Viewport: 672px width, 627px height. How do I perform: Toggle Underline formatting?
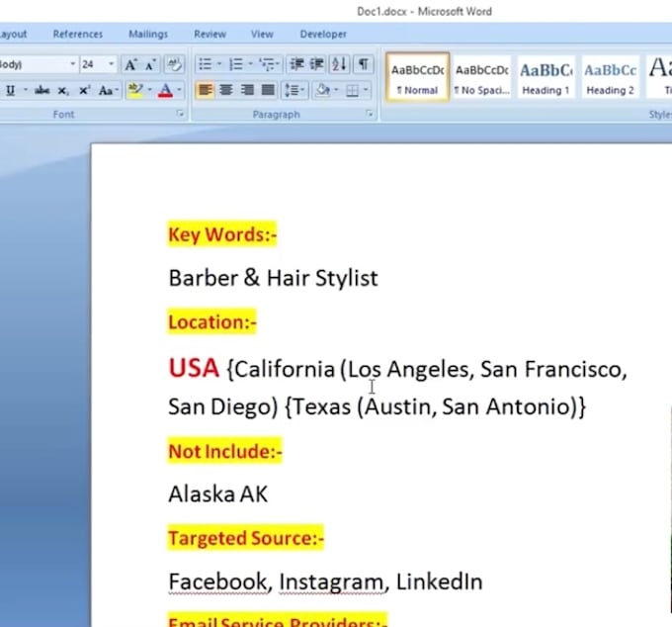point(10,91)
